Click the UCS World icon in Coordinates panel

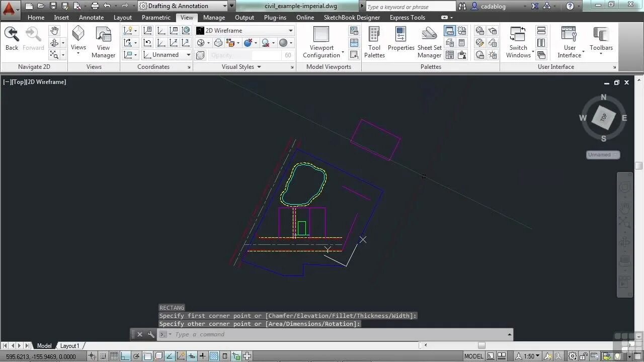(186, 30)
